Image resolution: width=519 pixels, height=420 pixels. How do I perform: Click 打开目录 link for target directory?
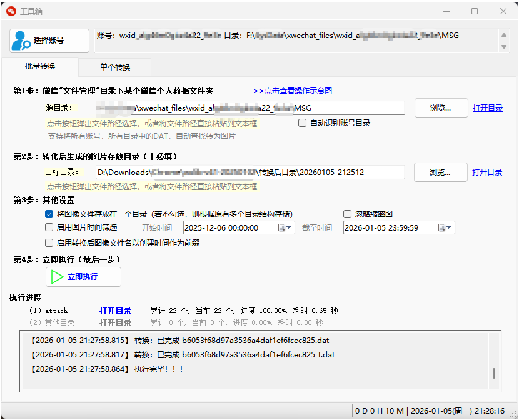487,172
